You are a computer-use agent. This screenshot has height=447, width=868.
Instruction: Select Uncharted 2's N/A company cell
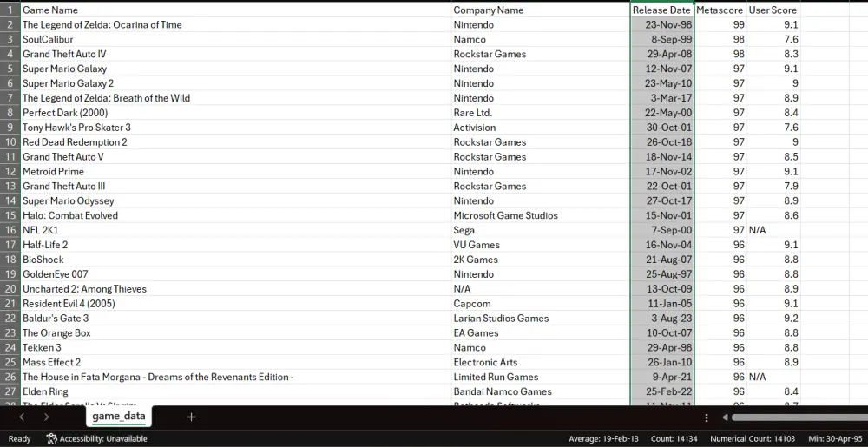[541, 289]
